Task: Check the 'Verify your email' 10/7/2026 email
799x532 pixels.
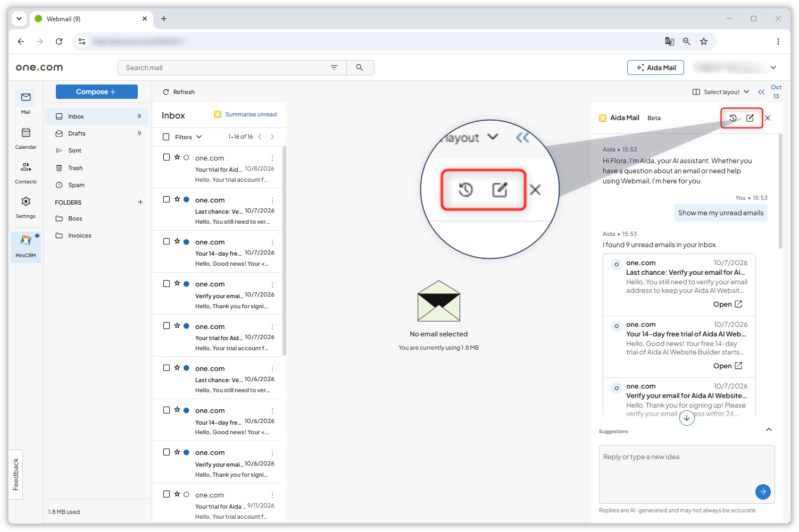Action: click(167, 283)
